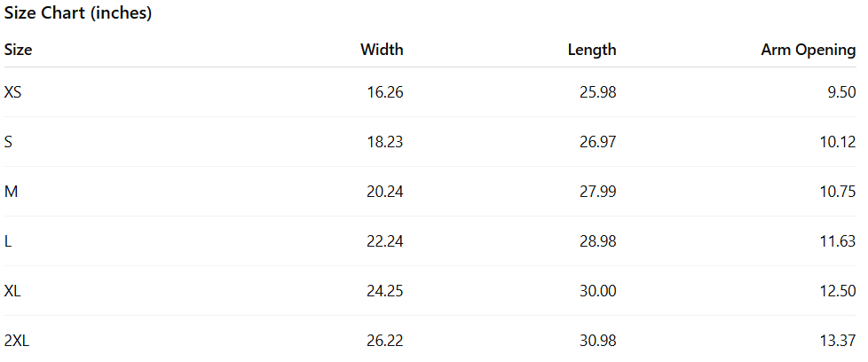Click the Size column header
This screenshot has height=362, width=868.
tap(19, 50)
